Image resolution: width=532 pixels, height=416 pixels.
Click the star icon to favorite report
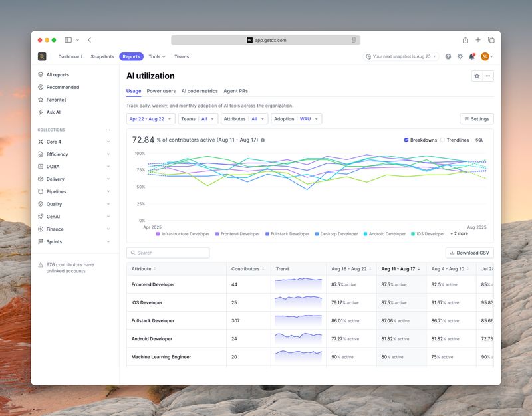tap(477, 76)
